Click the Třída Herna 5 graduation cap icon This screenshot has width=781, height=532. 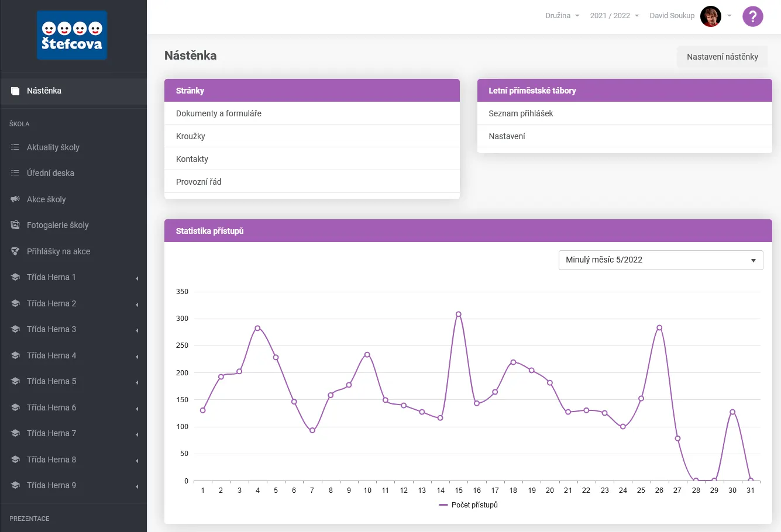[x=15, y=381]
